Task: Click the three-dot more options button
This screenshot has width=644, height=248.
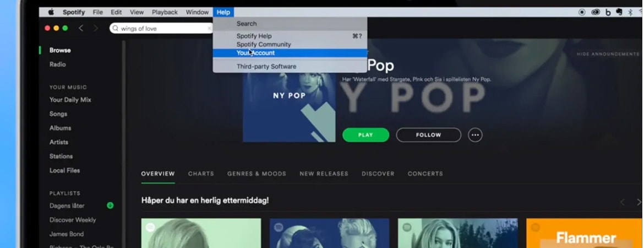Action: tap(475, 135)
